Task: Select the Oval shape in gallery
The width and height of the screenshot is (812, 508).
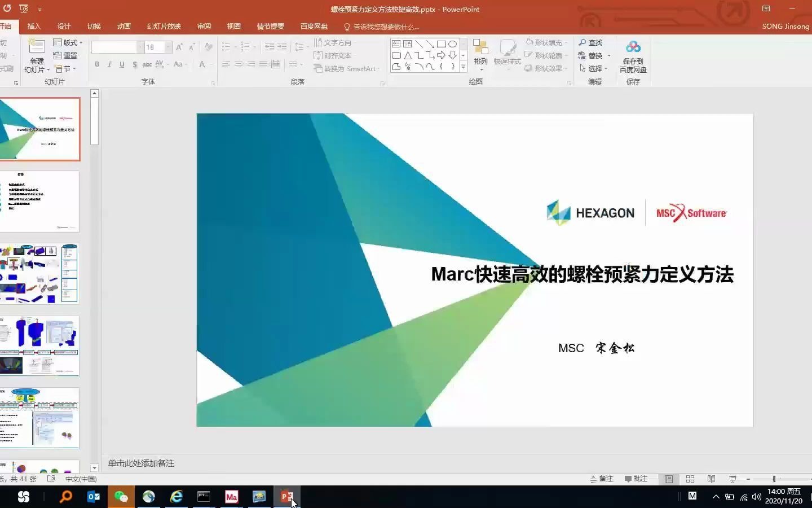Action: click(452, 44)
